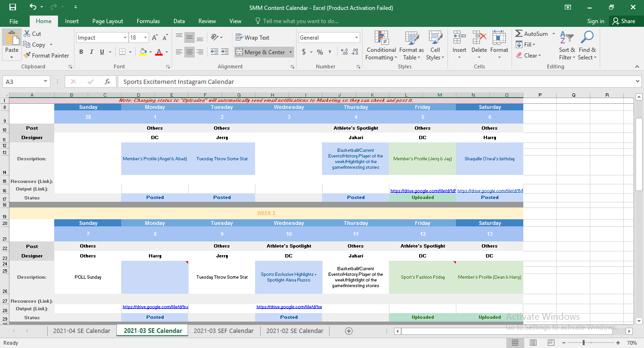Align text to the bottom
The height and width of the screenshot is (348, 644).
(x=200, y=38)
